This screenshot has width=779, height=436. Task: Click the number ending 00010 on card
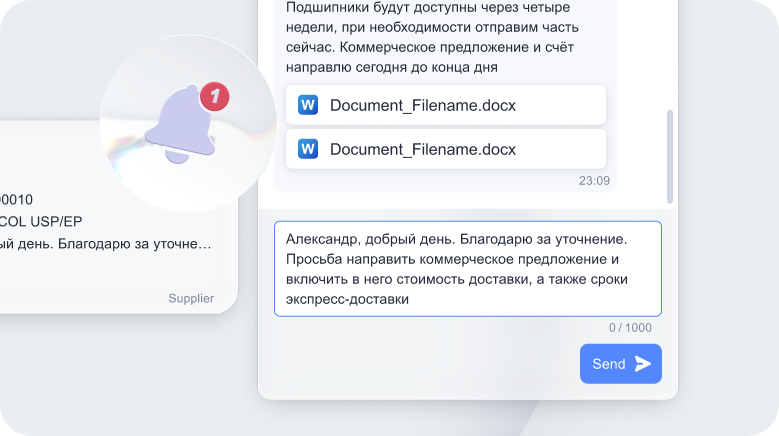pos(16,199)
